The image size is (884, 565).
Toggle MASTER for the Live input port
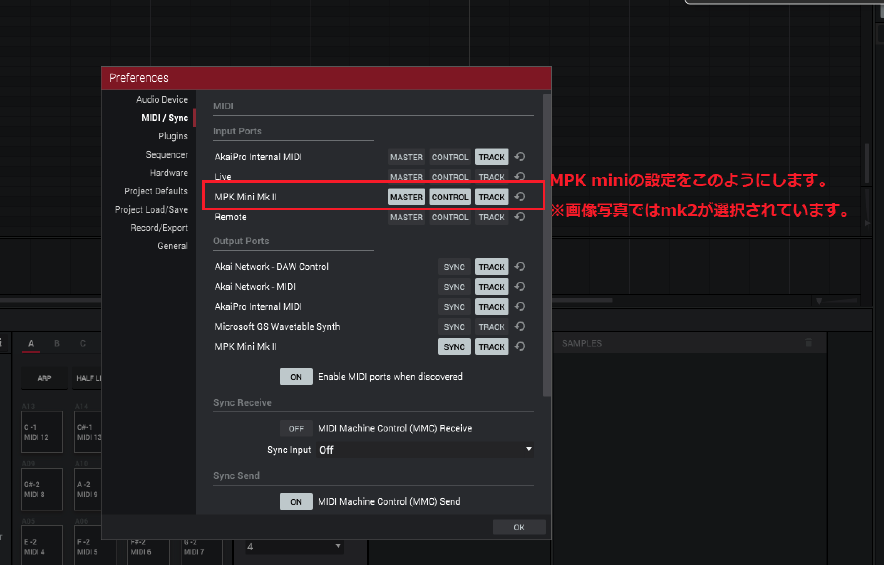pyautogui.click(x=406, y=176)
